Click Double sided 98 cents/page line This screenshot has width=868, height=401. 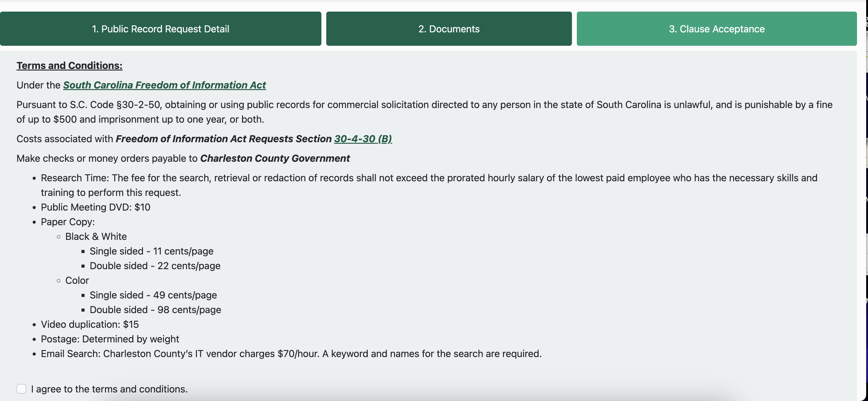(155, 310)
